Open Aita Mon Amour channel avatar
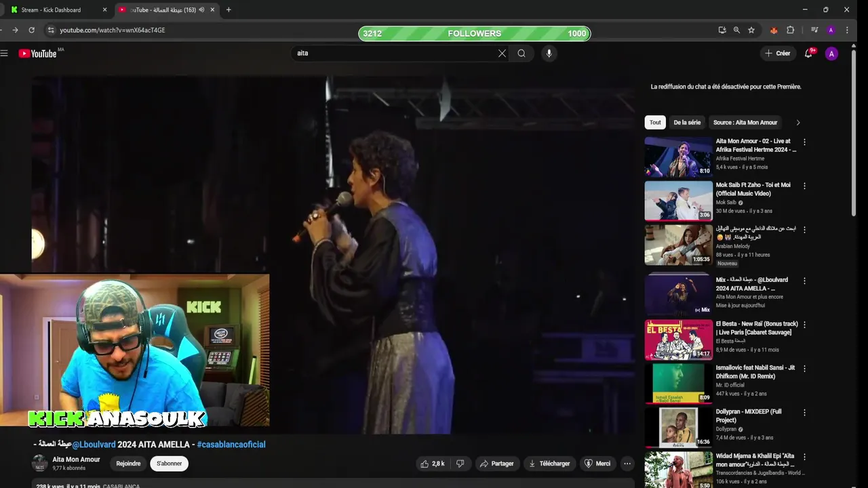 pyautogui.click(x=40, y=464)
